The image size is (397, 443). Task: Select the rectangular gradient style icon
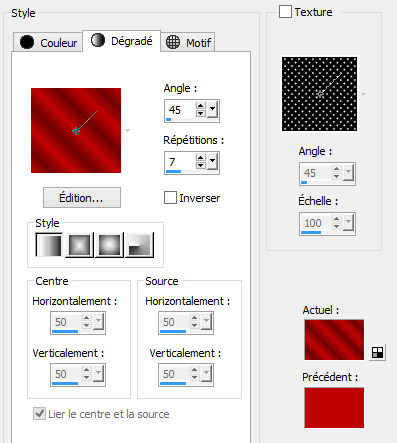(79, 245)
